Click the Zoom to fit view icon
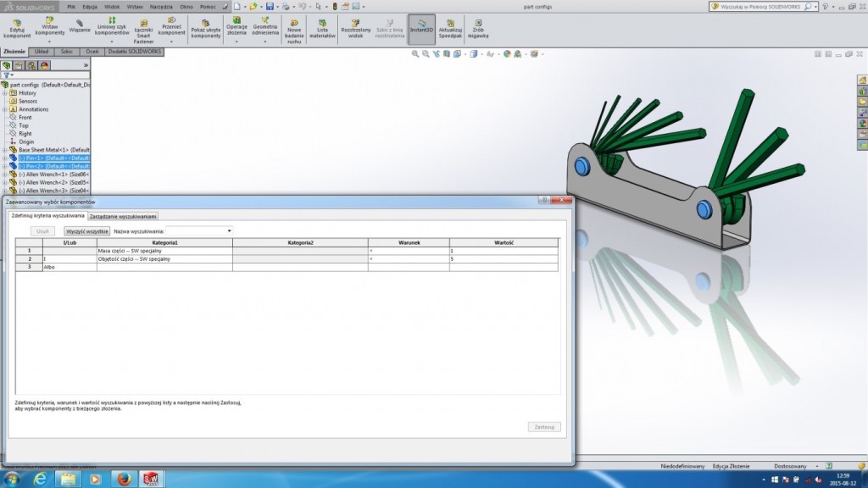Viewport: 868px width, 488px height. pos(415,53)
